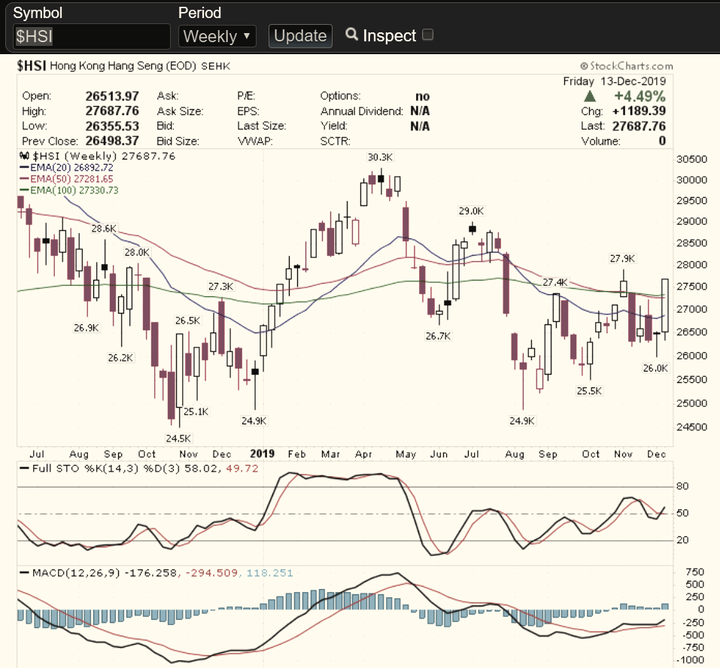
Task: Click the High value 27687.76
Action: click(x=112, y=111)
